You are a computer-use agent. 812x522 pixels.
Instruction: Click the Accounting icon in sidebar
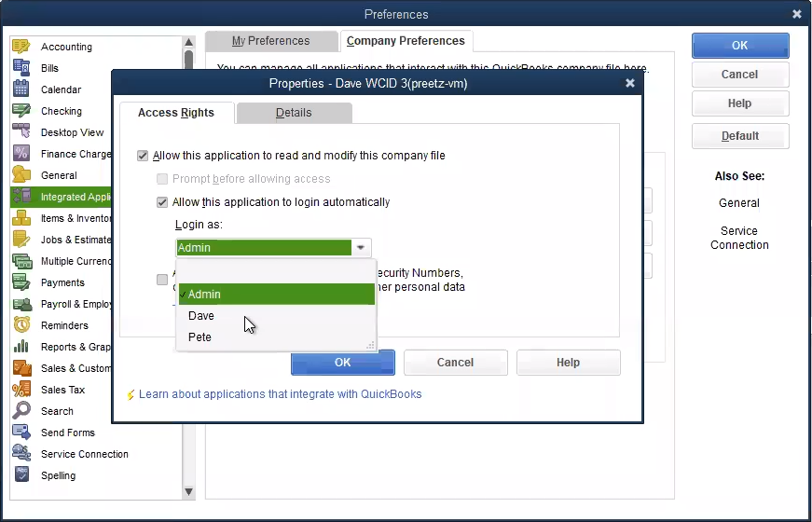(21, 47)
